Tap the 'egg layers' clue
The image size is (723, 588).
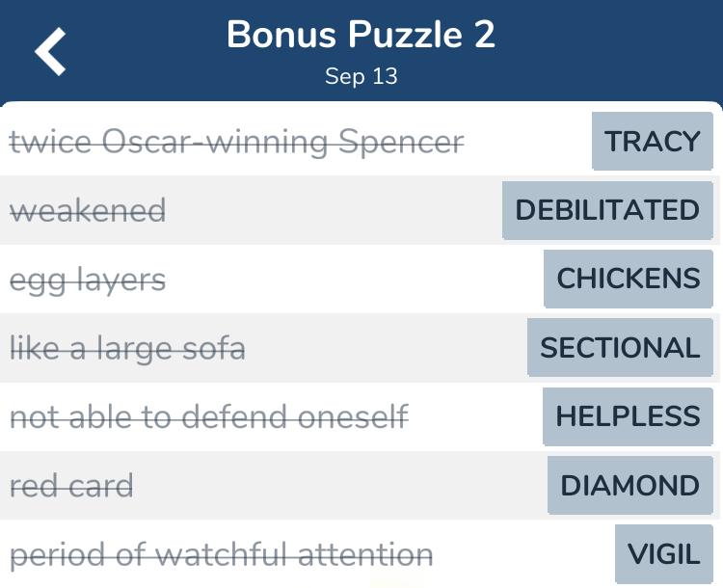pos(88,280)
